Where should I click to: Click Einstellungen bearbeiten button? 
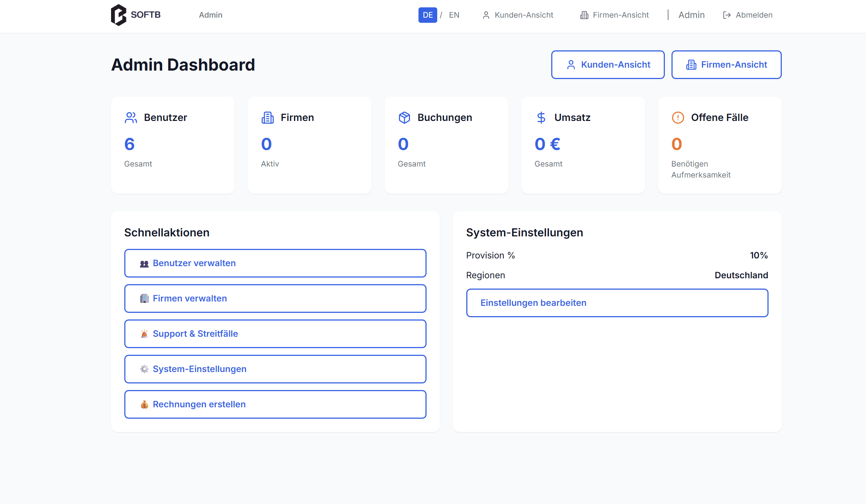click(x=617, y=303)
